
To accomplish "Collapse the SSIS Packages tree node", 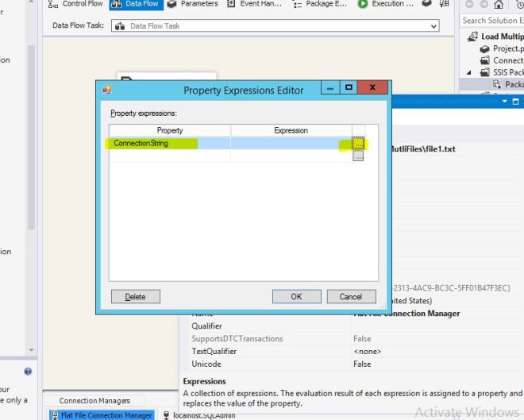I will (468, 72).
